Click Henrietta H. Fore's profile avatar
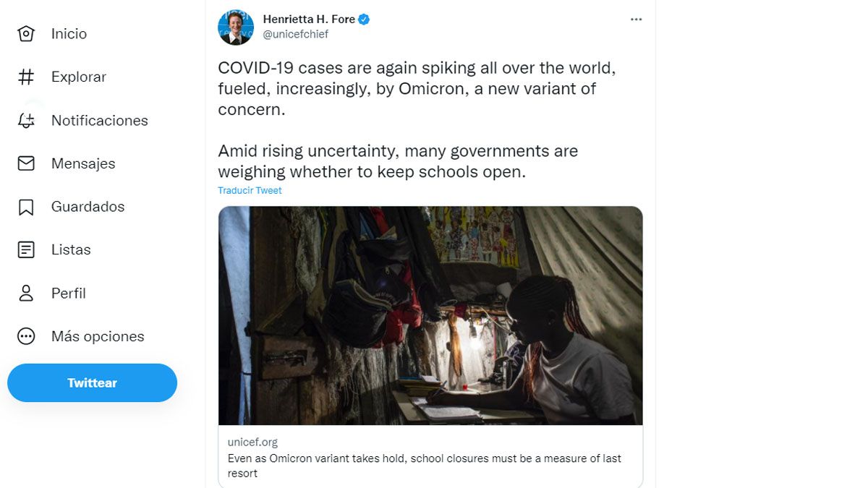 pyautogui.click(x=236, y=27)
